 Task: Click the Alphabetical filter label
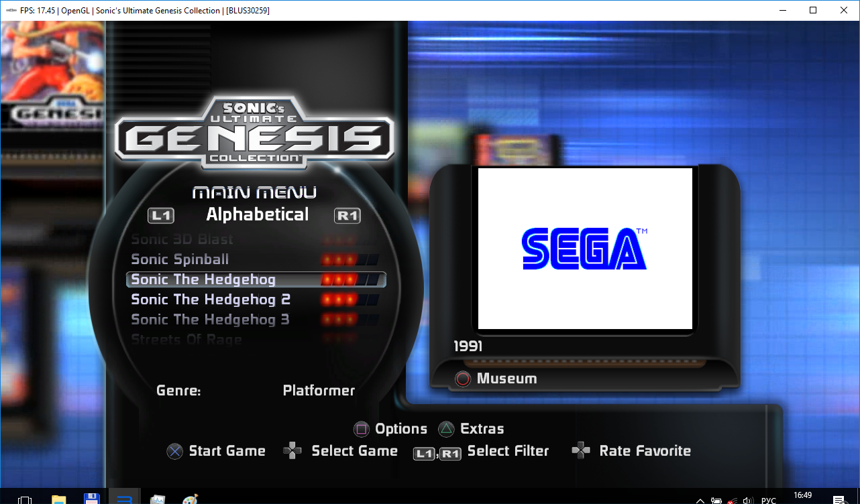258,214
